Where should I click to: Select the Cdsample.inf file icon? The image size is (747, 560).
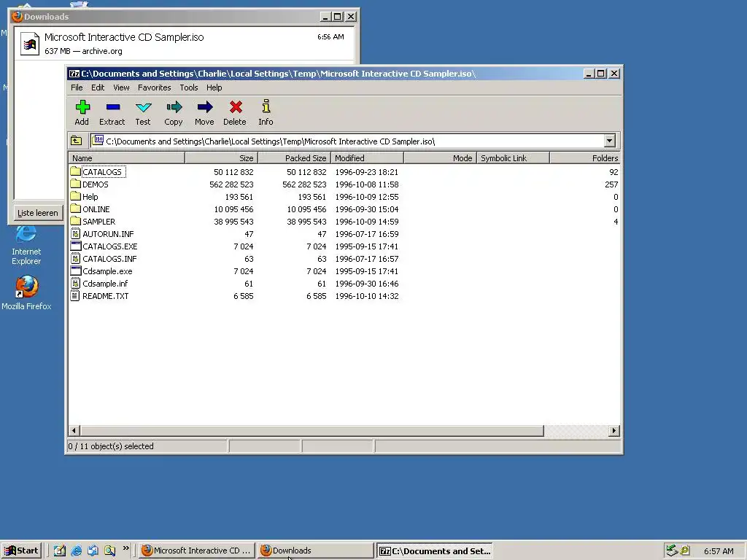(x=75, y=283)
